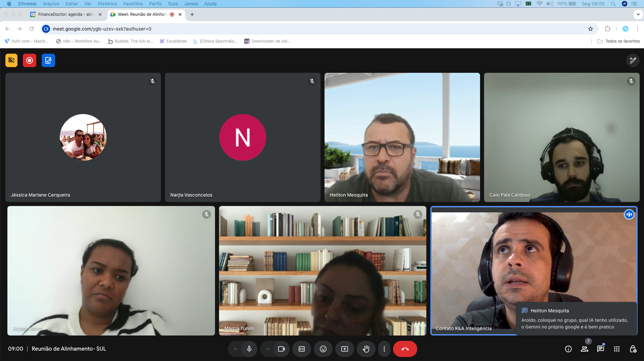Viewport: 644px width, 361px height.
Task: Open Vultr.com bookmark
Action: [27, 41]
